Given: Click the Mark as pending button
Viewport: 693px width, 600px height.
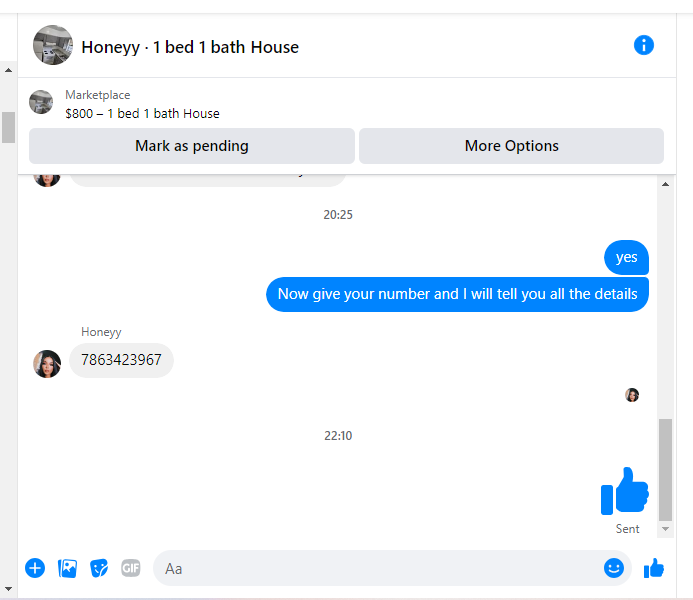Looking at the screenshot, I should (192, 146).
